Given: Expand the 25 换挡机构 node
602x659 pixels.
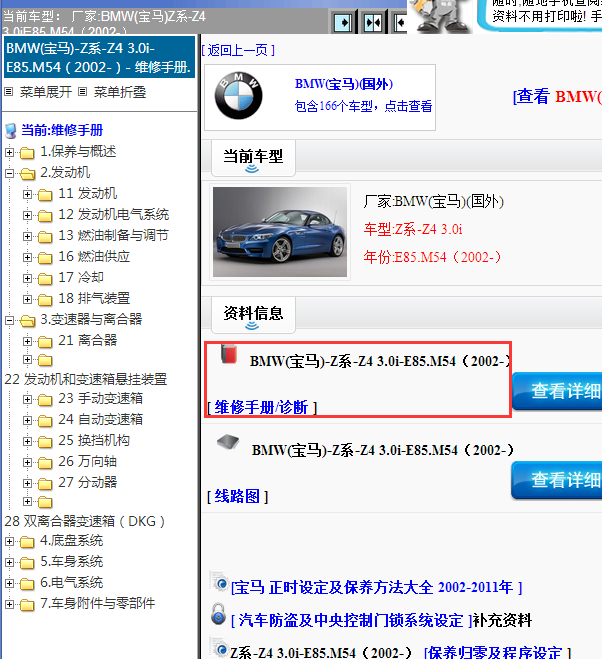Looking at the screenshot, I should (27, 441).
